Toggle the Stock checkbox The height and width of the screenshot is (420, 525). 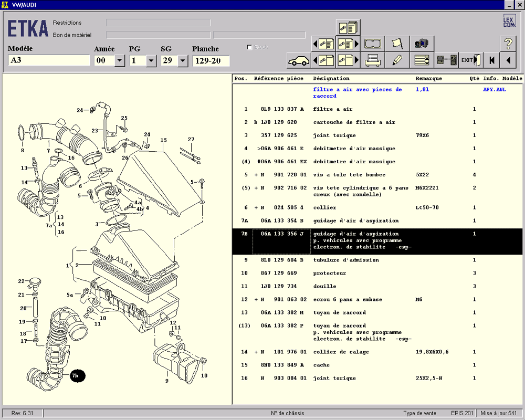click(249, 47)
